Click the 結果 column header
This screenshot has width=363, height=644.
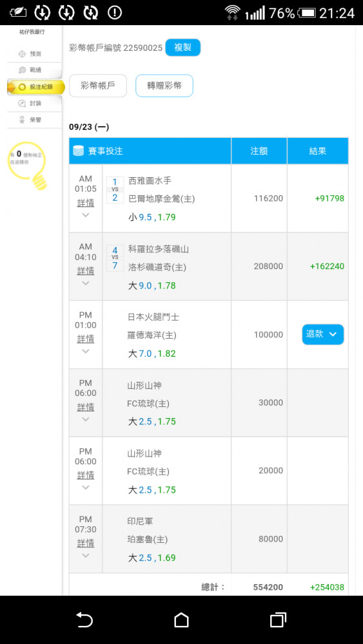point(318,151)
